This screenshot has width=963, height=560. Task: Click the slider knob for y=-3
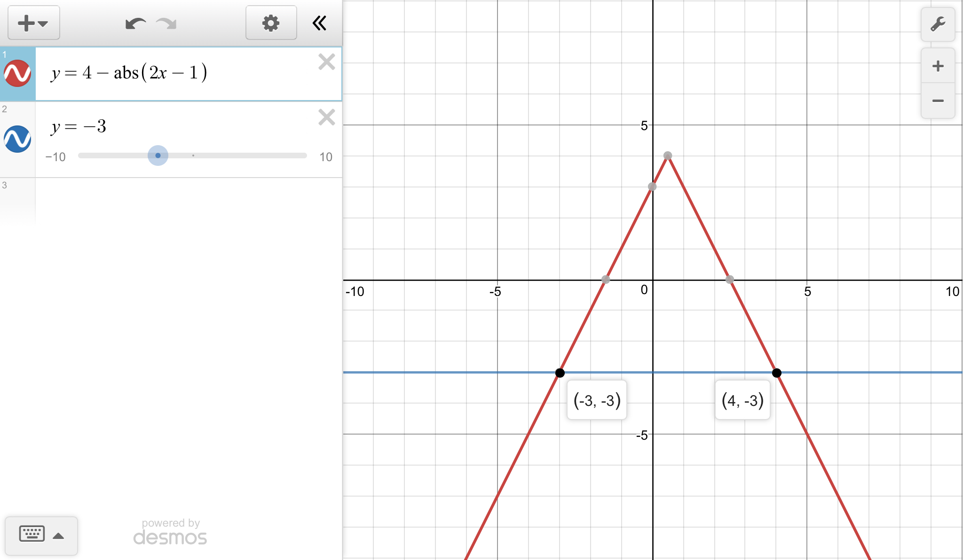pyautogui.click(x=158, y=156)
